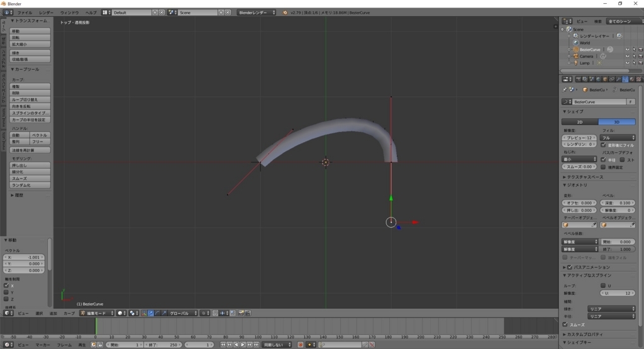Open the グローバル orientation dropdown
The height and width of the screenshot is (349, 644).
pos(182,313)
